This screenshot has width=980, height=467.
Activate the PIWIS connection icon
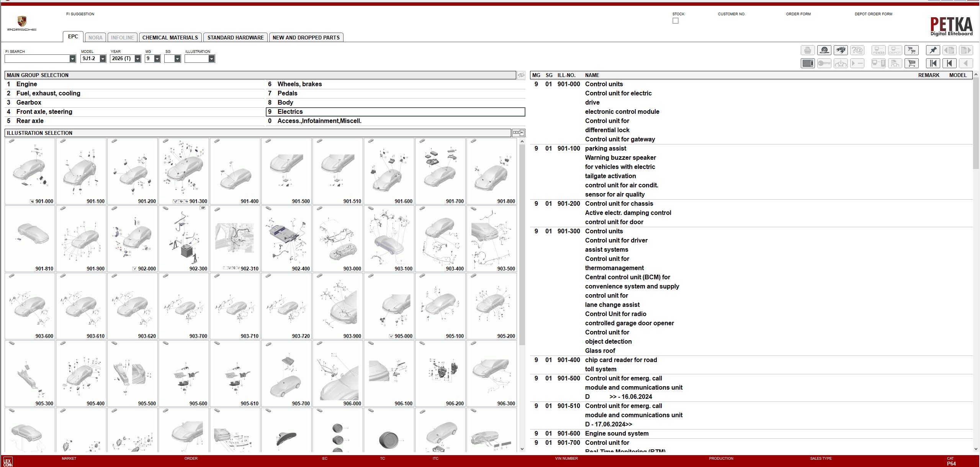[x=879, y=50]
